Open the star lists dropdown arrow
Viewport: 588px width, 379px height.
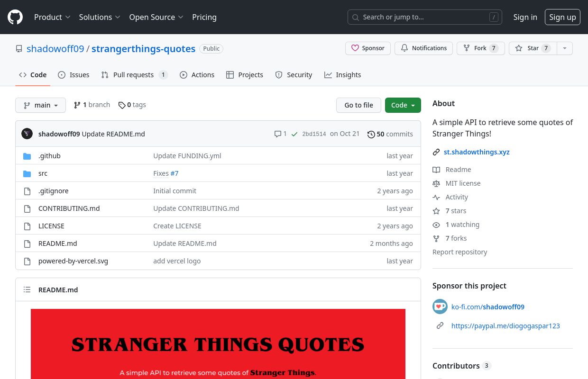(x=564, y=48)
